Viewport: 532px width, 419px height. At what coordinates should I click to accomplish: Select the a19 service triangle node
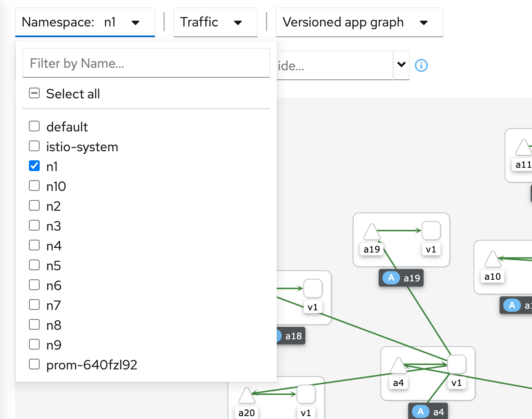[372, 232]
